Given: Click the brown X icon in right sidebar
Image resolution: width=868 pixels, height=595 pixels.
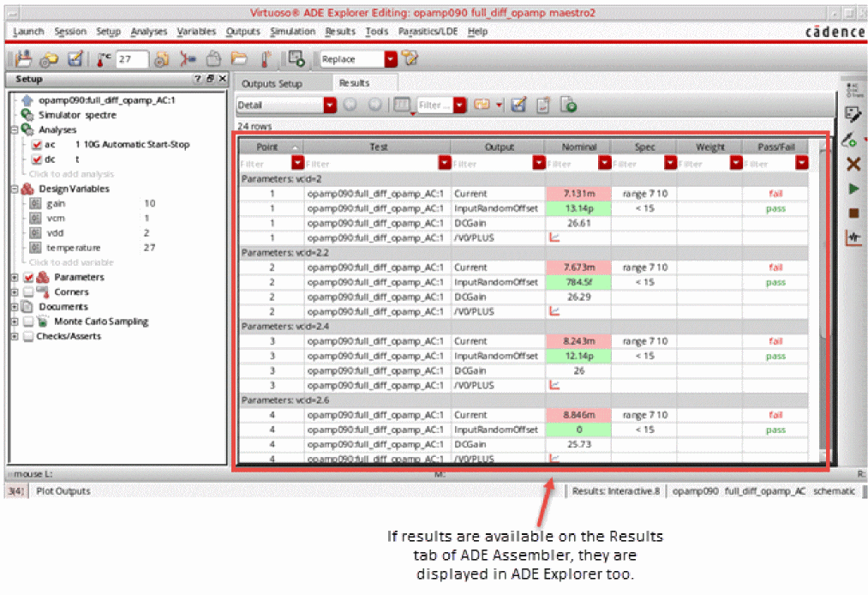Looking at the screenshot, I should (853, 164).
